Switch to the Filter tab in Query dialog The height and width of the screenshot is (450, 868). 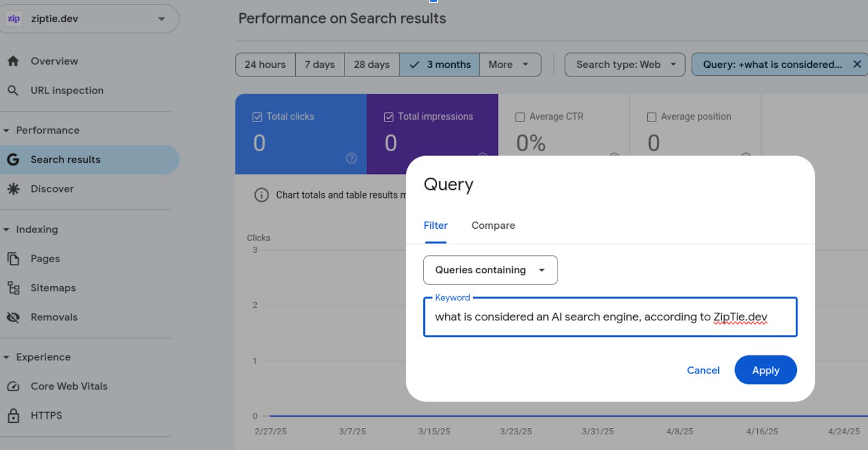436,226
